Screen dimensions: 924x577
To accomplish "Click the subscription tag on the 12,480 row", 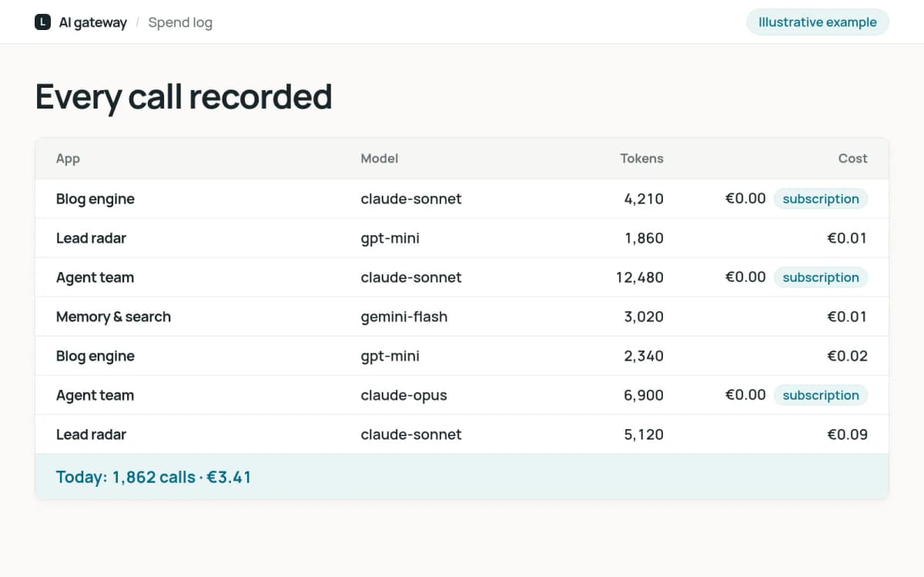I will click(821, 277).
